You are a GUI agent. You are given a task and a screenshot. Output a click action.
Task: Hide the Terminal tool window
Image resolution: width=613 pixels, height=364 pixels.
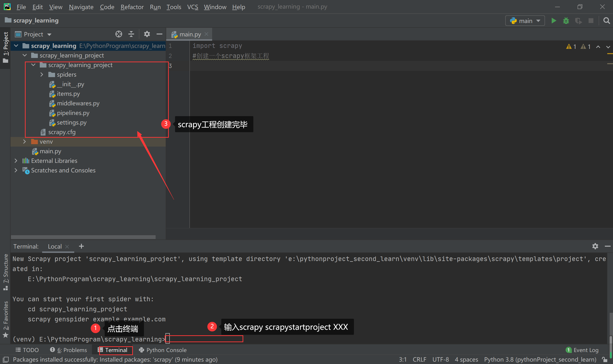[x=607, y=246]
